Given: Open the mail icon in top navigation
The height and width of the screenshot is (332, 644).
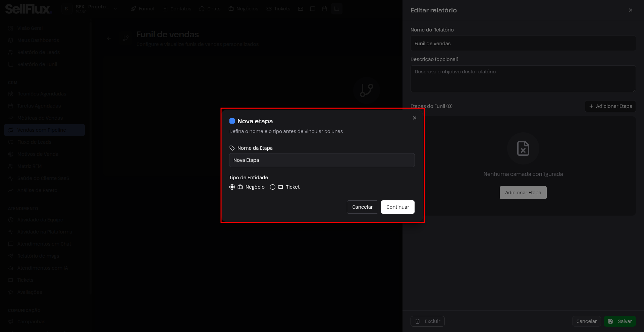Looking at the screenshot, I should click(301, 9).
